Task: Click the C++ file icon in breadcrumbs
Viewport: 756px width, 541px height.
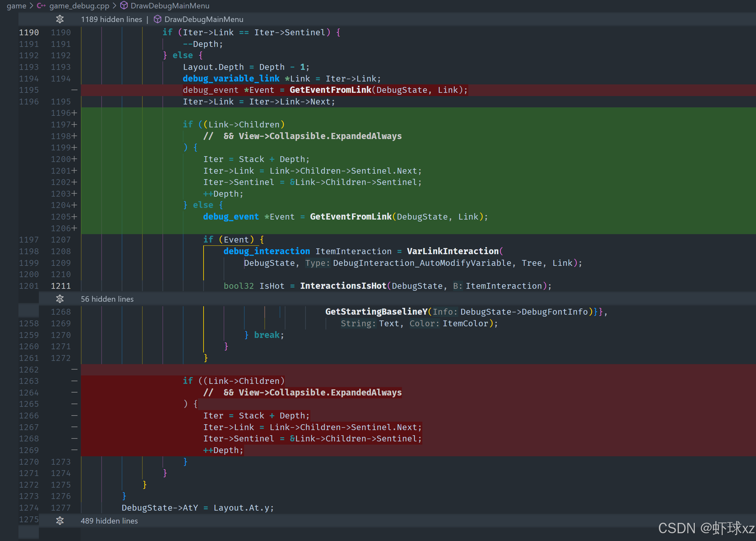Action: 41,6
